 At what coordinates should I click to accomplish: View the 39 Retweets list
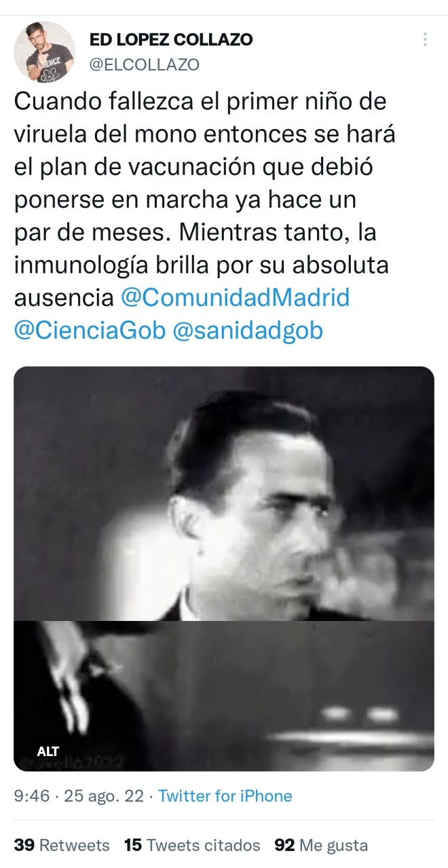click(62, 845)
